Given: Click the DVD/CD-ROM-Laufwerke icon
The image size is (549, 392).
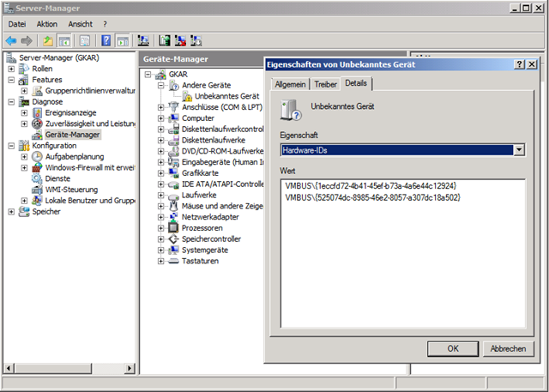Looking at the screenshot, I should pos(173,151).
